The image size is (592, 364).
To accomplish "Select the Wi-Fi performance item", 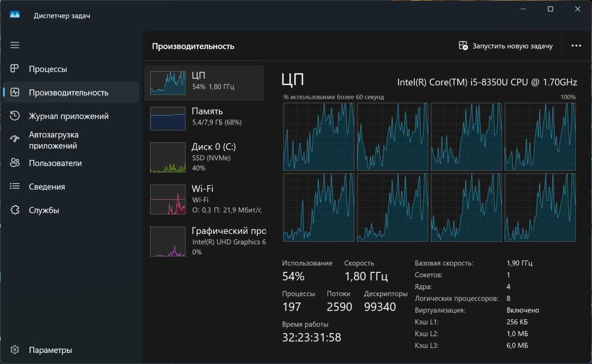I will coord(204,199).
